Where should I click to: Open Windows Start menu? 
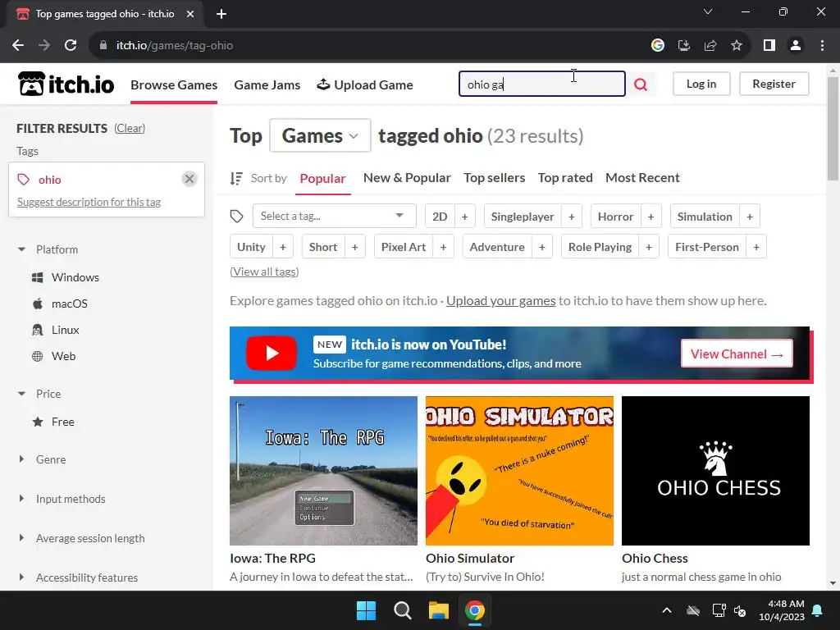pyautogui.click(x=367, y=610)
